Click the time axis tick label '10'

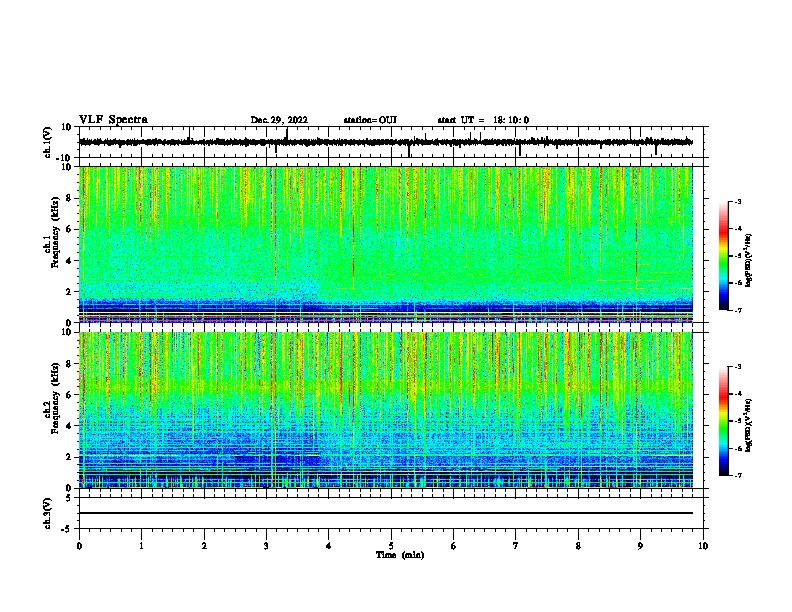coord(703,546)
